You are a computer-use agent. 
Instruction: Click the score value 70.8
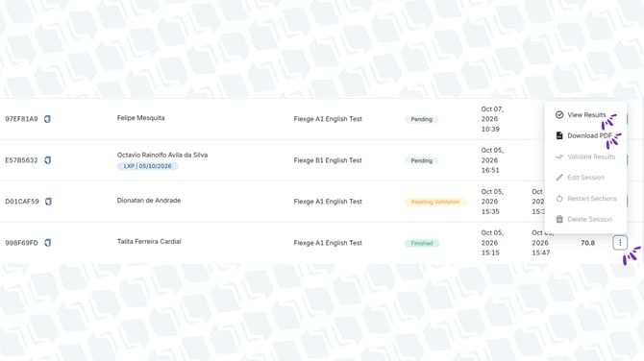tap(587, 243)
